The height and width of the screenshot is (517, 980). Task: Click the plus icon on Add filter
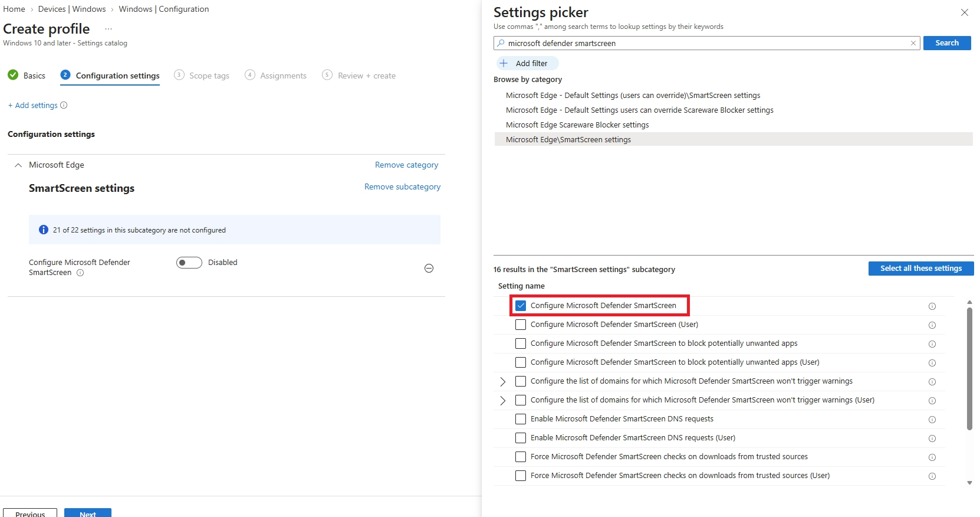(x=504, y=63)
